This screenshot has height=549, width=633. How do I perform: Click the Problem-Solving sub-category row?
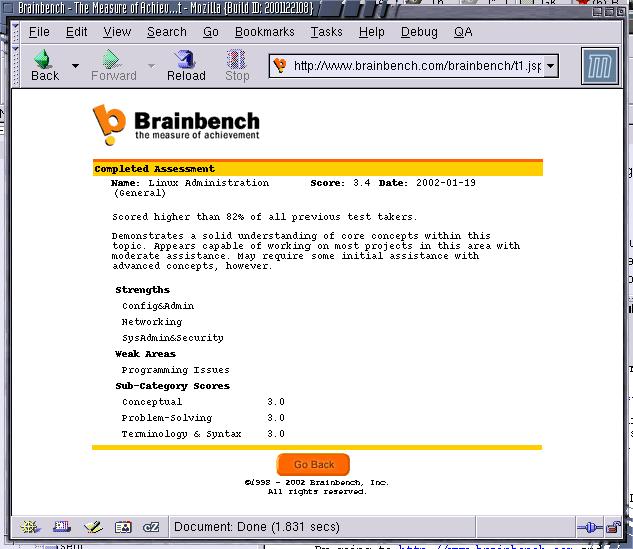[x=203, y=418]
